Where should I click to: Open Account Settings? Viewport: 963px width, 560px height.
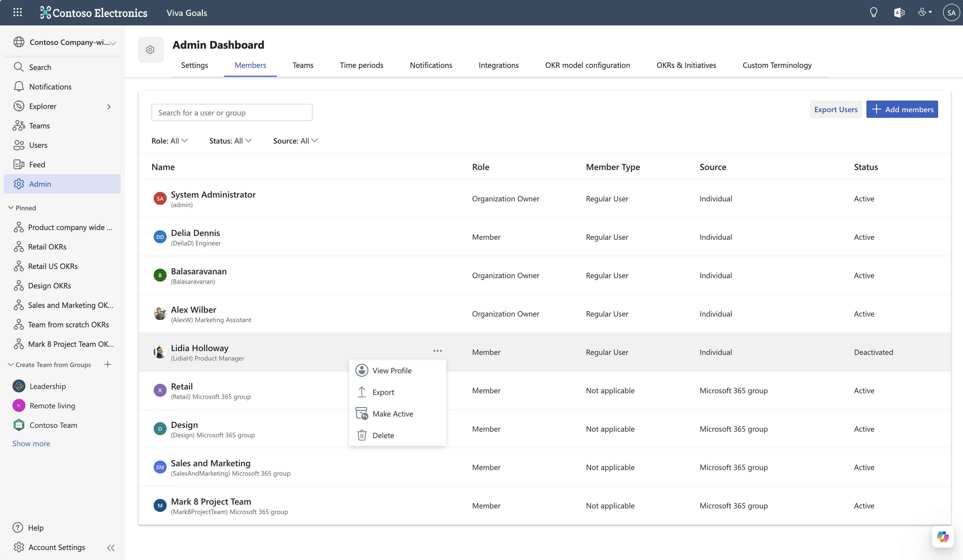49,547
